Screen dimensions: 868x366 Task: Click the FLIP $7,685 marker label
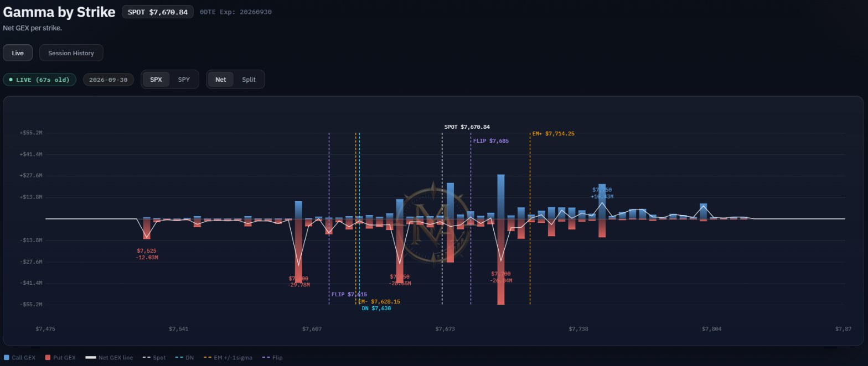coord(491,141)
